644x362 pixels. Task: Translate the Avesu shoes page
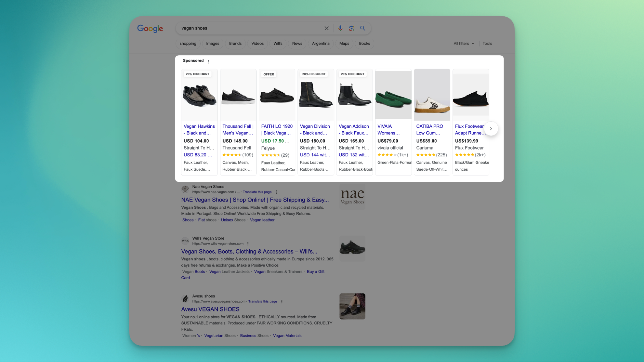coord(263,302)
